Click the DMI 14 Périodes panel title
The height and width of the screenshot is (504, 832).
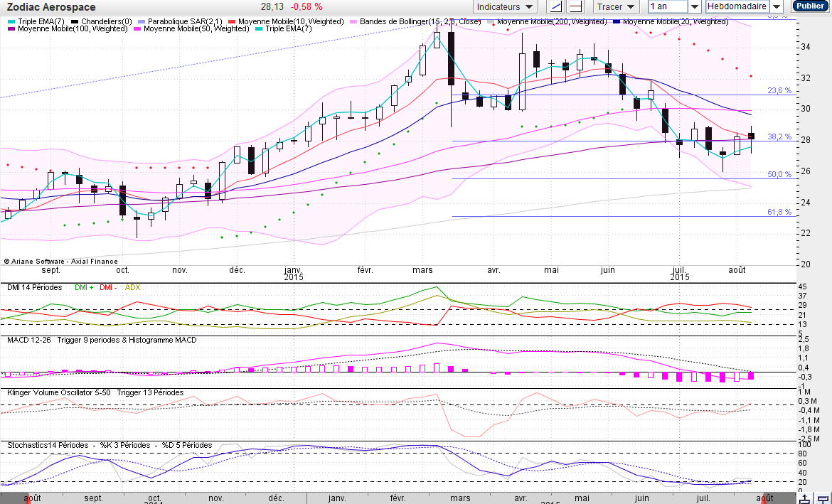click(x=35, y=288)
